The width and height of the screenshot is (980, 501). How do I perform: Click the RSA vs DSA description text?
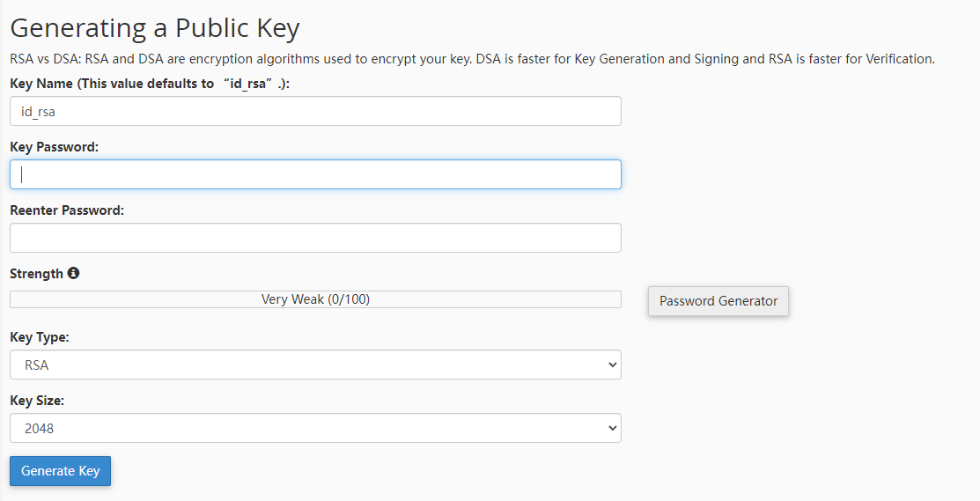pos(473,59)
